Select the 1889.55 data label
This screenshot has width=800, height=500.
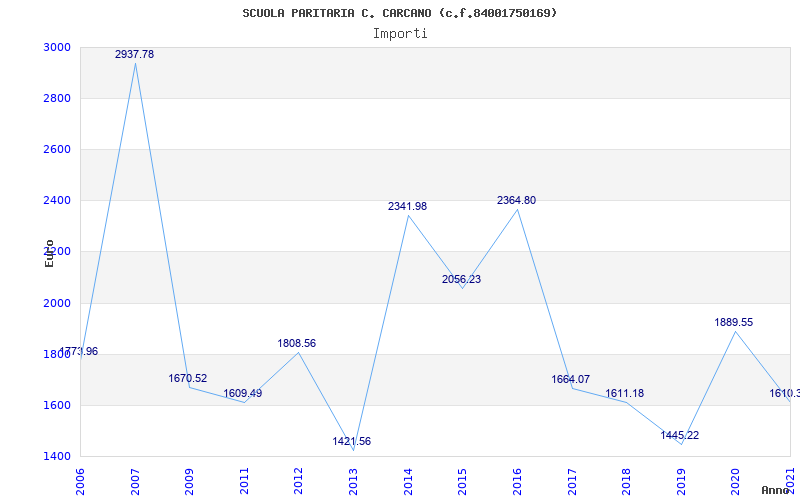pyautogui.click(x=734, y=322)
